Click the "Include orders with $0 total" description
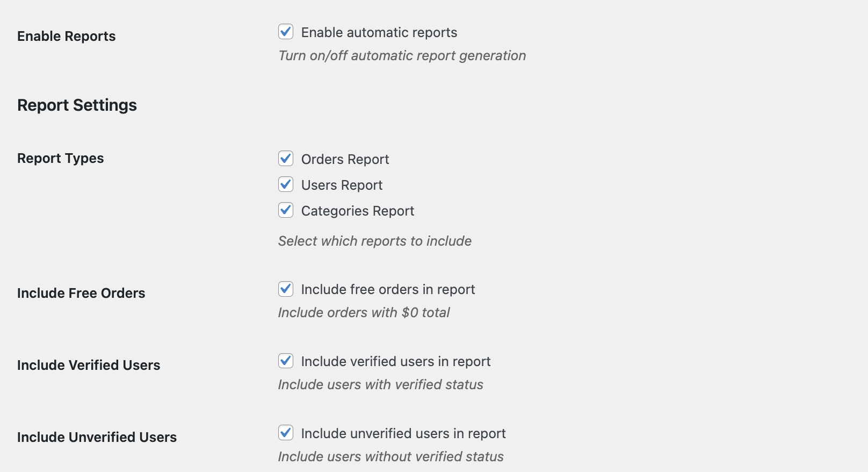 tap(364, 312)
